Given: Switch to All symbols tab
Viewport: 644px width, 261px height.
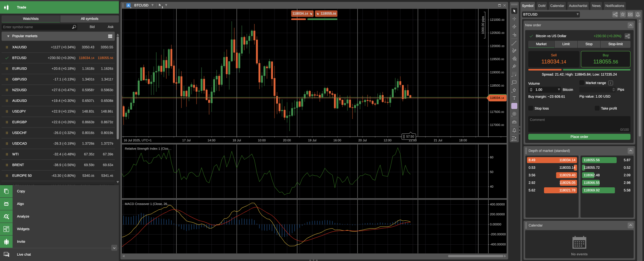Looking at the screenshot, I should (x=90, y=19).
